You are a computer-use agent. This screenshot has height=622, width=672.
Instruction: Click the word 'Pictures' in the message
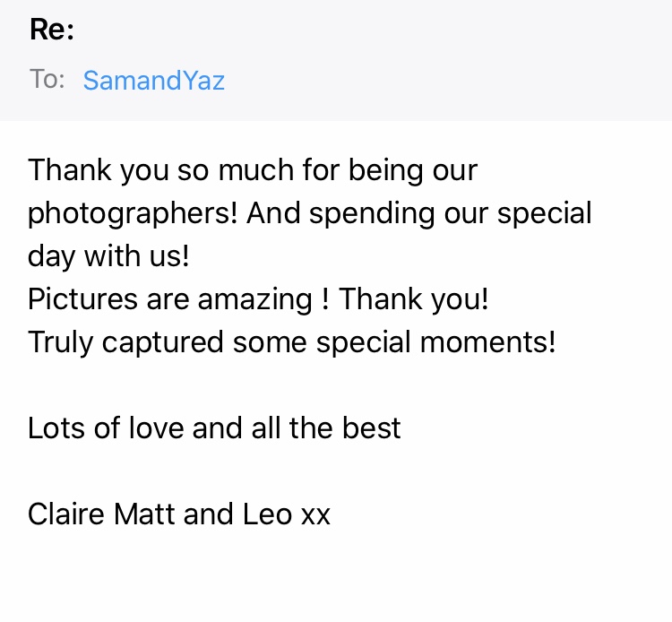tap(82, 299)
